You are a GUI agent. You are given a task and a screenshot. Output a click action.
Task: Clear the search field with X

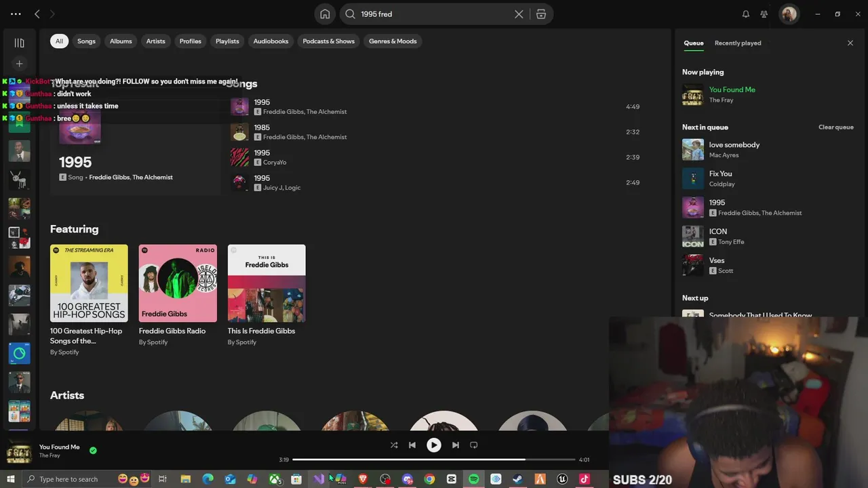pos(519,14)
